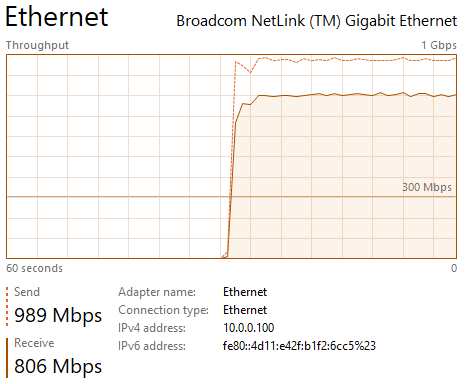Select the 989 Mbps send value
Screen dimensions: 466x384
coord(58,315)
